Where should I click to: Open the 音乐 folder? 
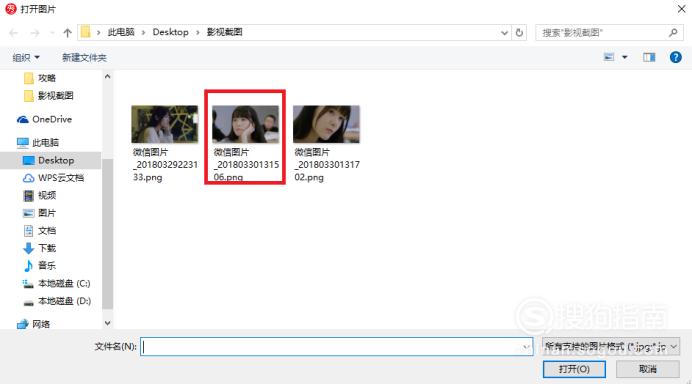pos(40,265)
